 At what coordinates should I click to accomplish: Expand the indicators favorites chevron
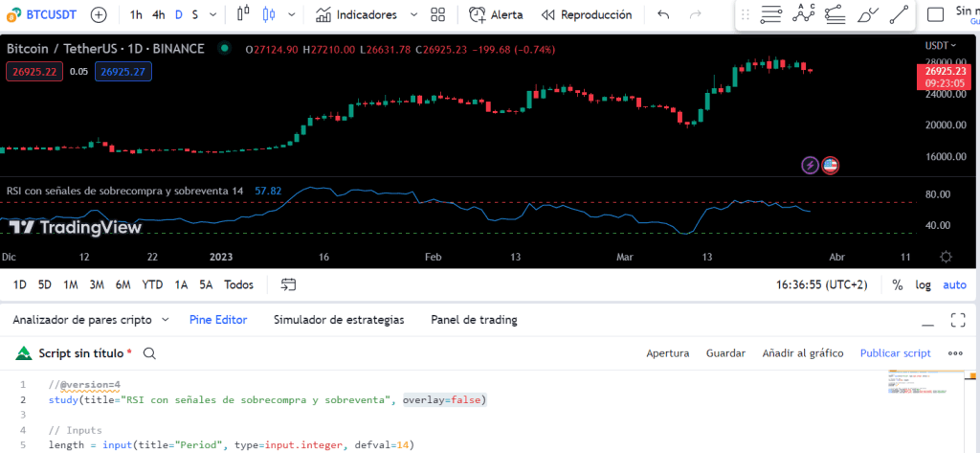pos(413,14)
